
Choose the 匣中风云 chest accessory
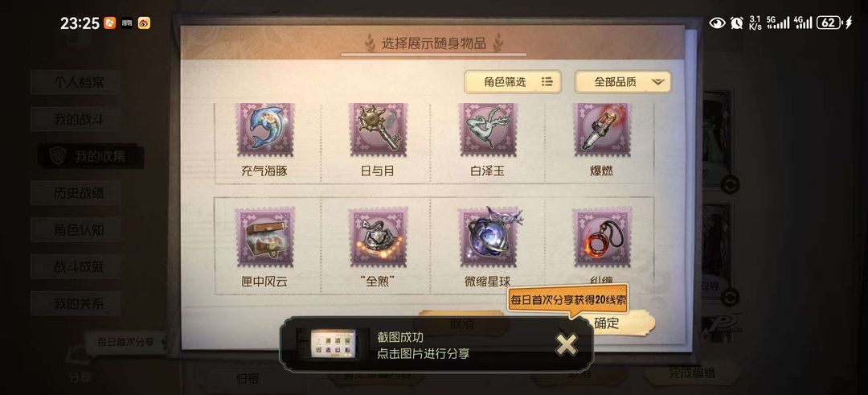tap(264, 237)
